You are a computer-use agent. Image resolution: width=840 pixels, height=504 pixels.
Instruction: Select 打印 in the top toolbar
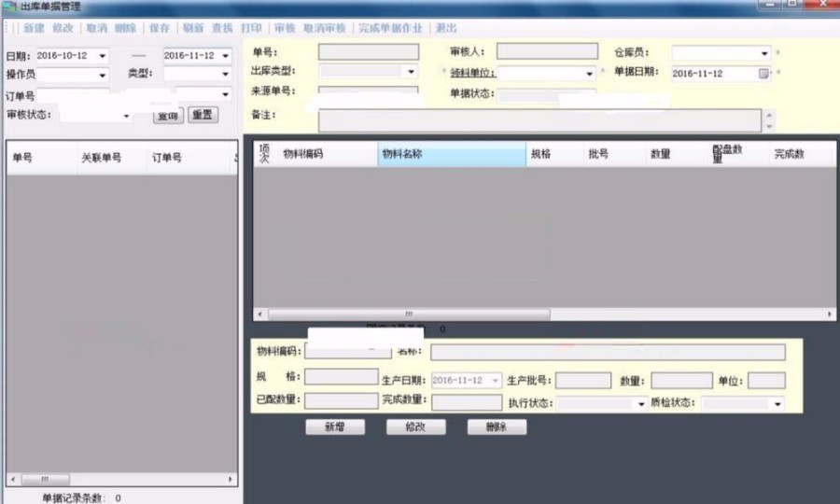251,28
